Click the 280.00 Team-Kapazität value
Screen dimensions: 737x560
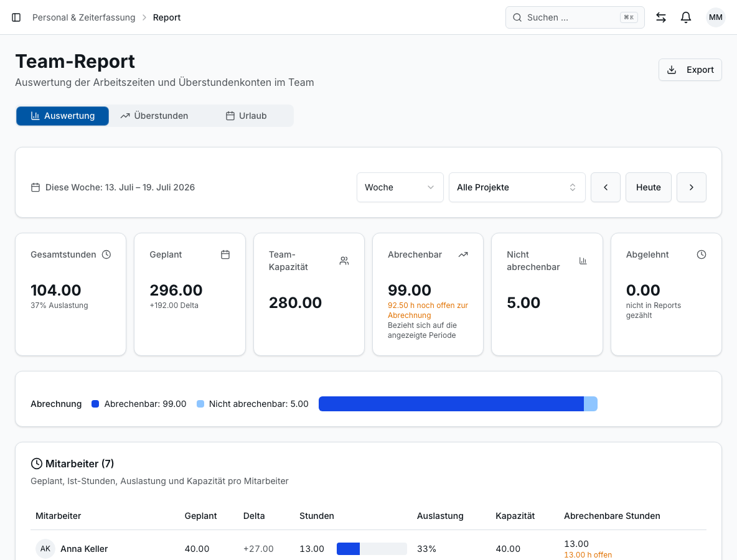[295, 302]
